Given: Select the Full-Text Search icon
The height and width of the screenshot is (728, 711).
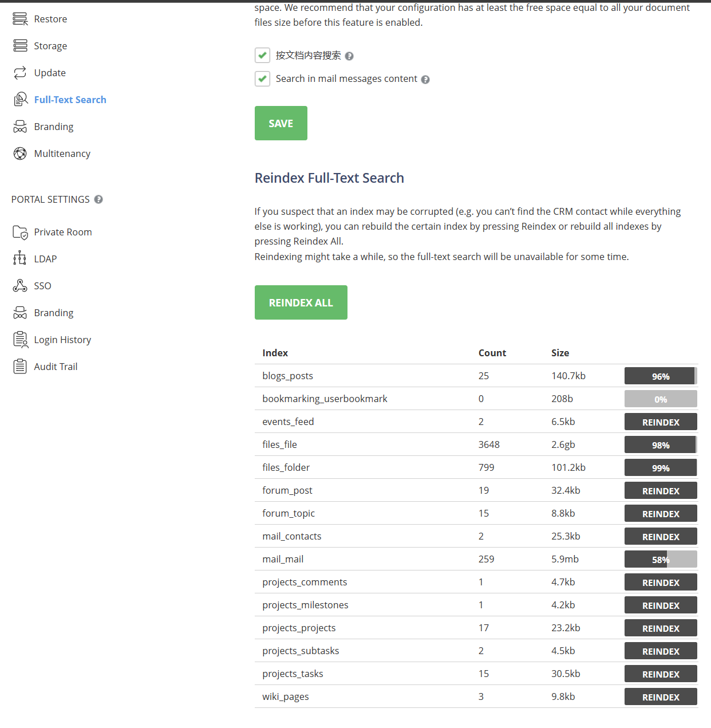Looking at the screenshot, I should [19, 99].
